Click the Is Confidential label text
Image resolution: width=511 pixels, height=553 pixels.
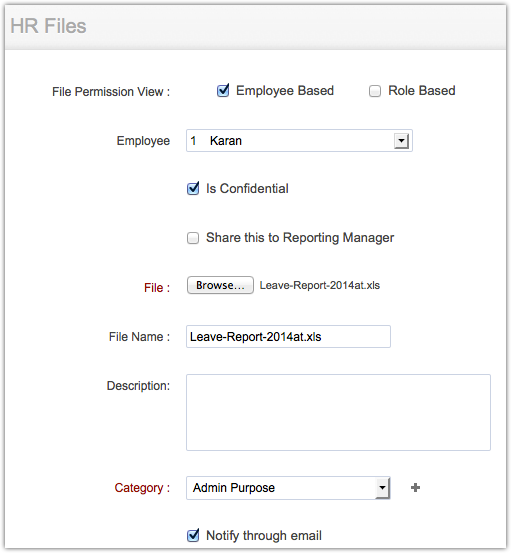point(247,189)
